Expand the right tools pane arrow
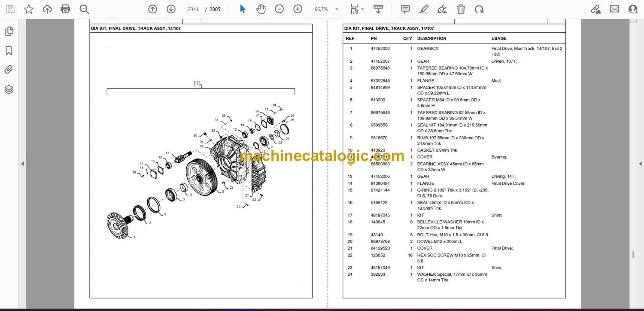This screenshot has height=311, width=644. tap(640, 164)
